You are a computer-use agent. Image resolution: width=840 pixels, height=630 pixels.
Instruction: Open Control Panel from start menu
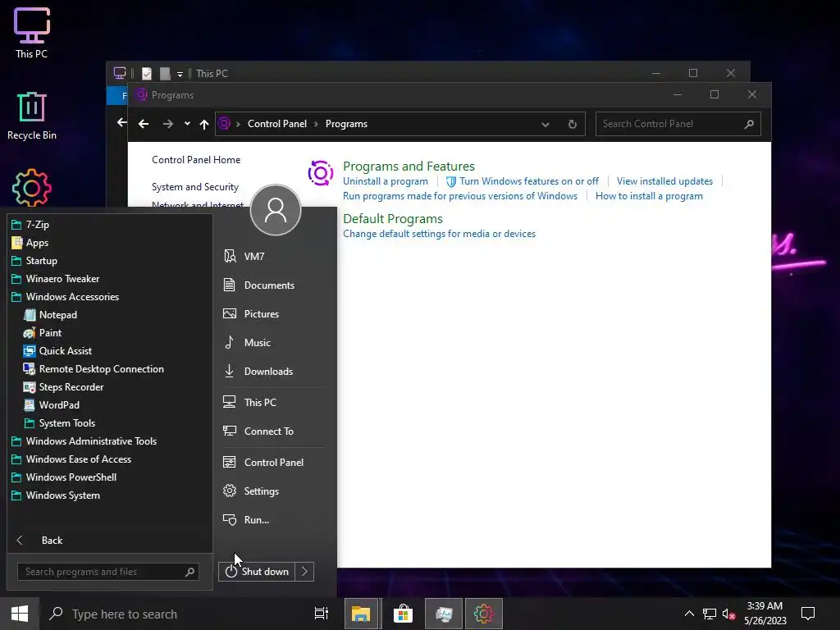click(263, 463)
